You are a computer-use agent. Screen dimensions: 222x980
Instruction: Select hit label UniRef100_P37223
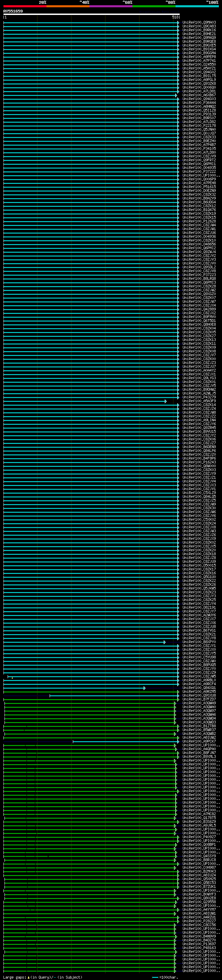199,275
